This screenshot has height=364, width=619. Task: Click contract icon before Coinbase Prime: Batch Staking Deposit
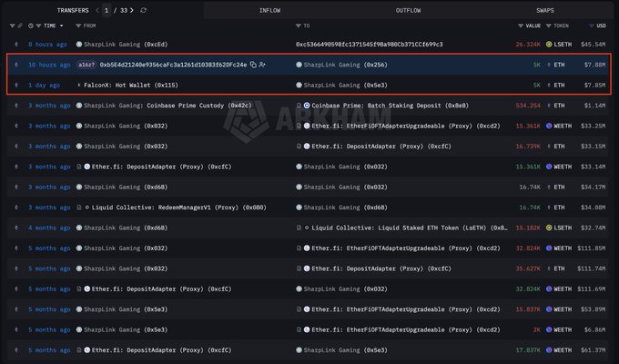click(299, 106)
